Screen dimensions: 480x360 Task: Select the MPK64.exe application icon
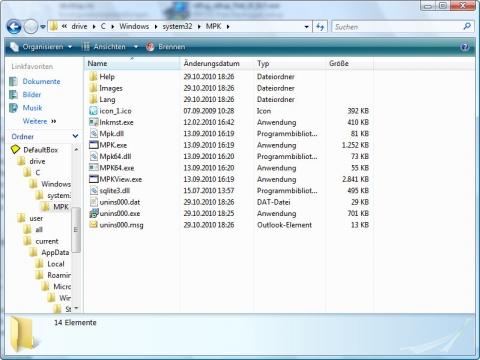(93, 168)
